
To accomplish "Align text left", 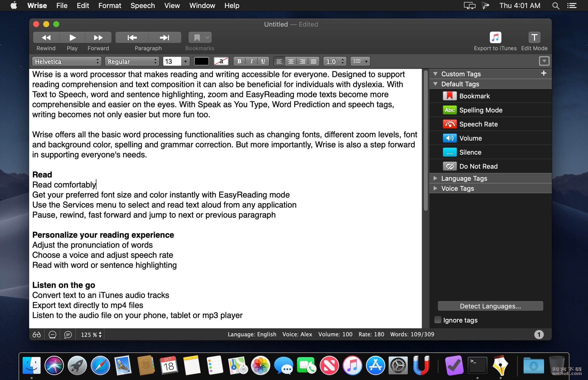I will (x=279, y=61).
